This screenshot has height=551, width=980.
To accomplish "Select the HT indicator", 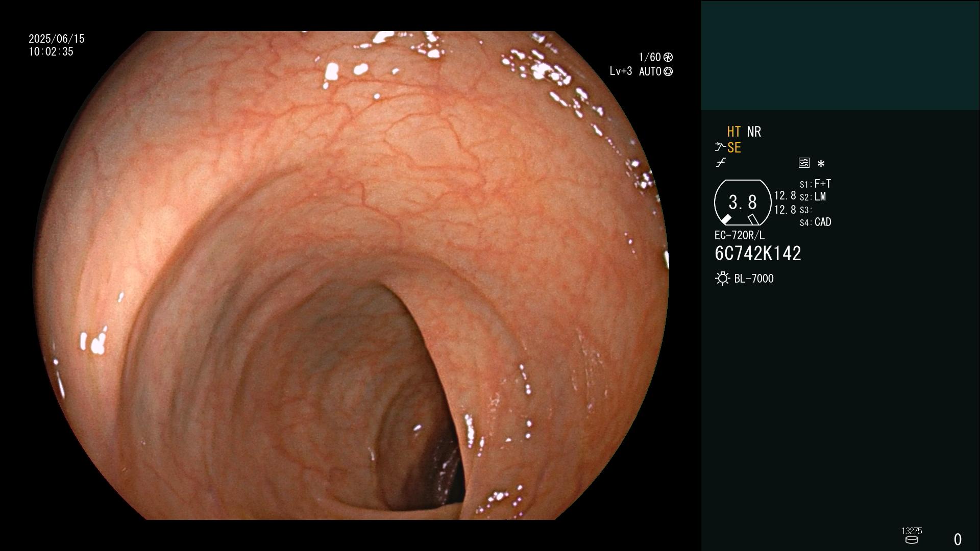I will point(733,132).
